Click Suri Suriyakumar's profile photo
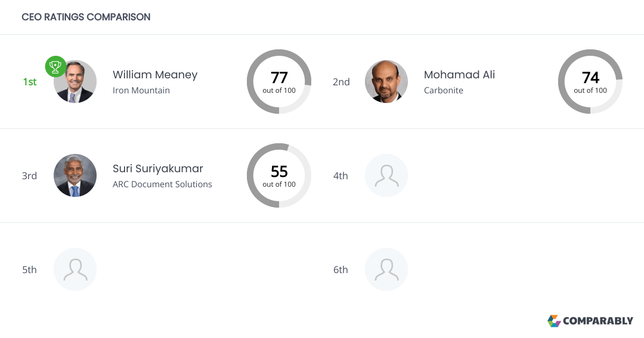Screen dimensions: 644x338 pos(75,175)
